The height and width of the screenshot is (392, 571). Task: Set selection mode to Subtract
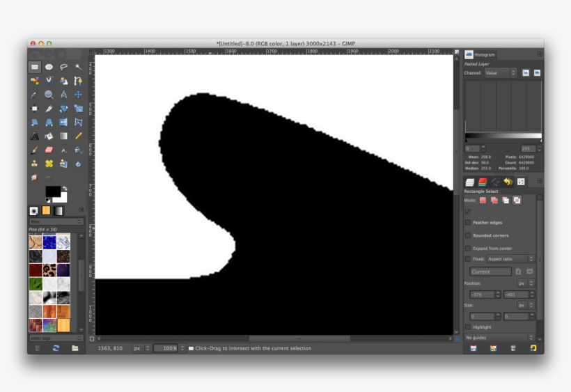506,201
